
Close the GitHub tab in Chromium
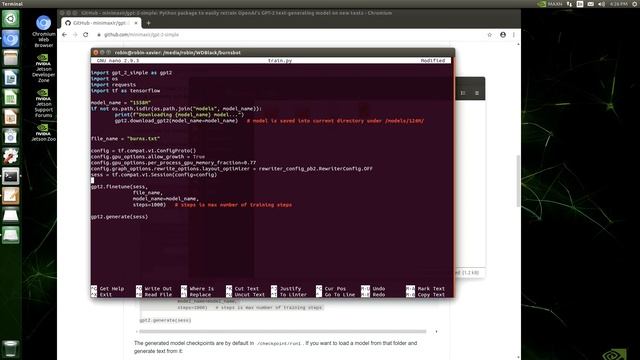(x=136, y=23)
